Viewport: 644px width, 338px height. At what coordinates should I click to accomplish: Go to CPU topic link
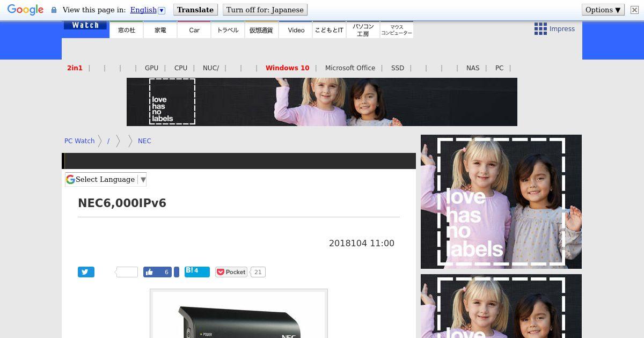181,68
